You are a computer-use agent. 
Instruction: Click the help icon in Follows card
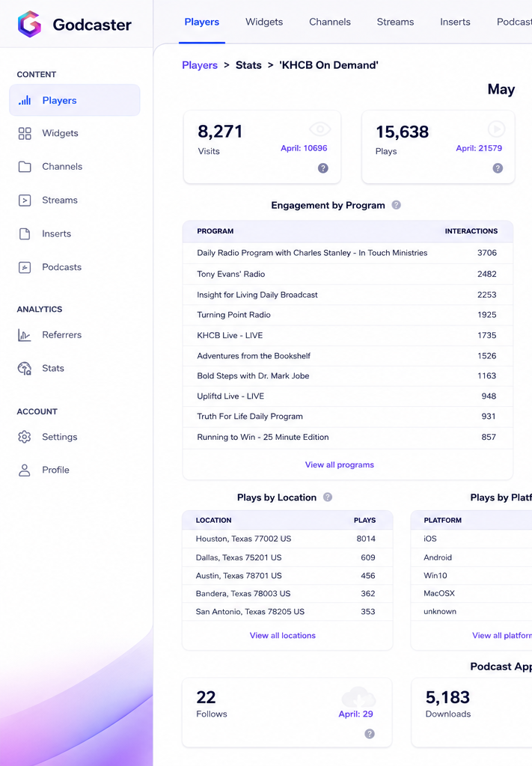[x=370, y=734]
